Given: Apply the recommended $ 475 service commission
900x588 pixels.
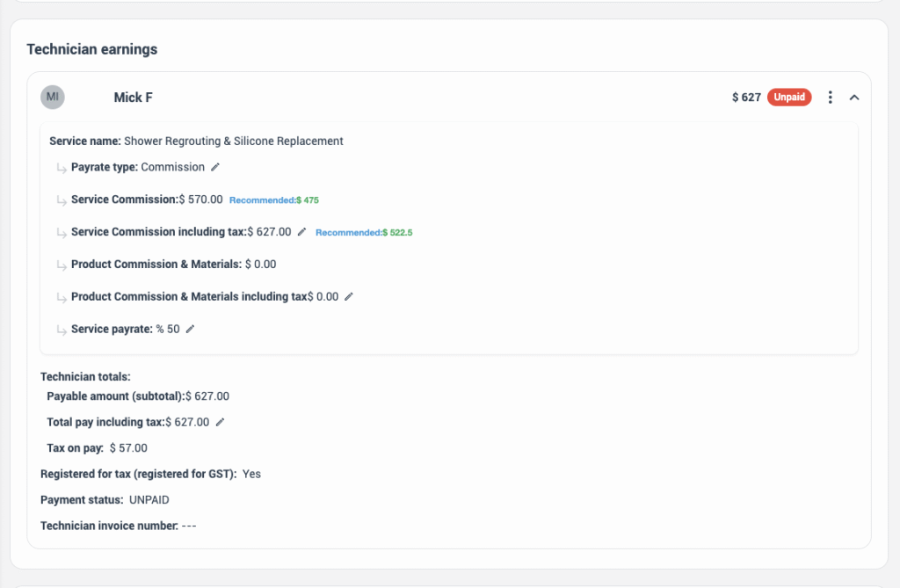Looking at the screenshot, I should click(x=274, y=200).
